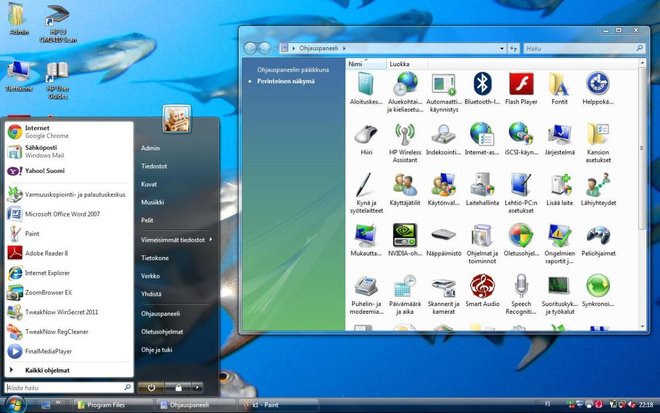Sort by Nimi column header
The height and width of the screenshot is (413, 660).
(366, 64)
